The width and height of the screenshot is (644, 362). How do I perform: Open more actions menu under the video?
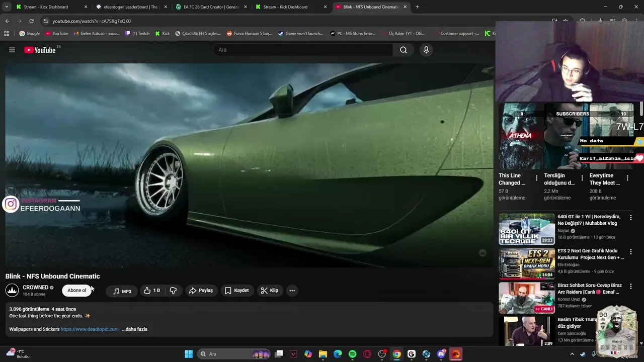click(292, 291)
